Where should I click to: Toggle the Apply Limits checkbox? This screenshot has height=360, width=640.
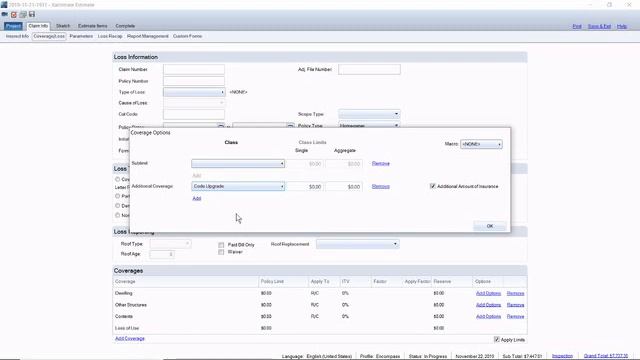[x=497, y=340]
